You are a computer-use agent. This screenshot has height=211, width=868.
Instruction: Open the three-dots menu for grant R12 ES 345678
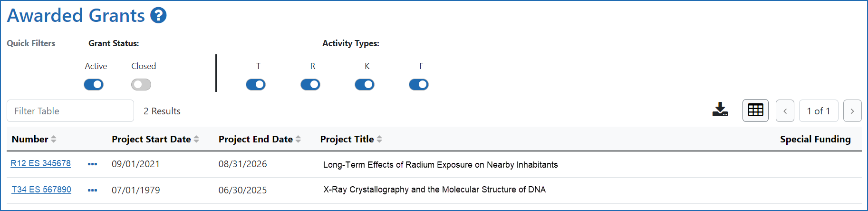coord(92,164)
